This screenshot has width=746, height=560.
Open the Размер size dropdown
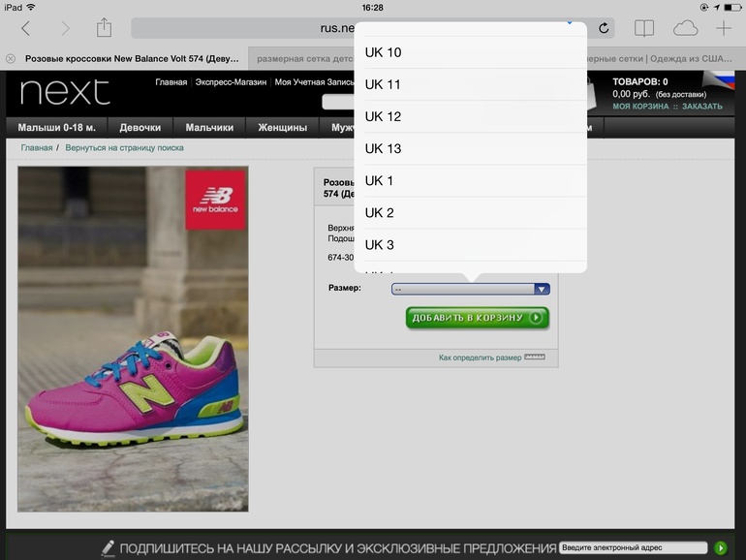470,289
